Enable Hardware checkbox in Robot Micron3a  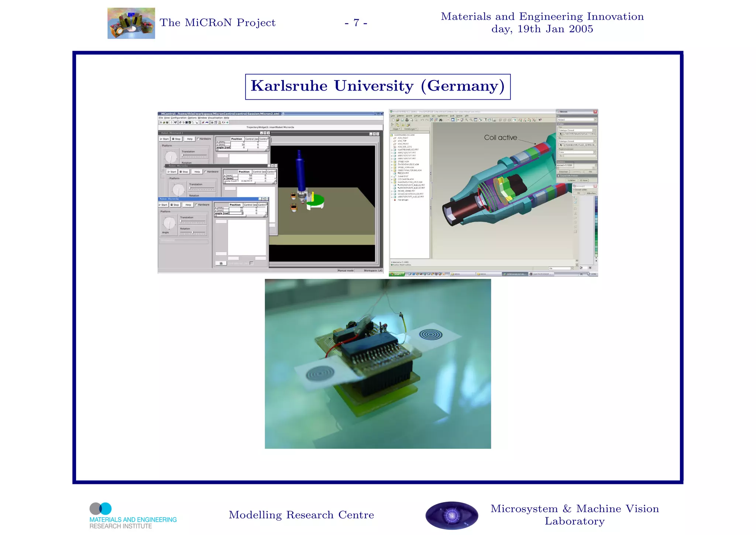pos(196,205)
